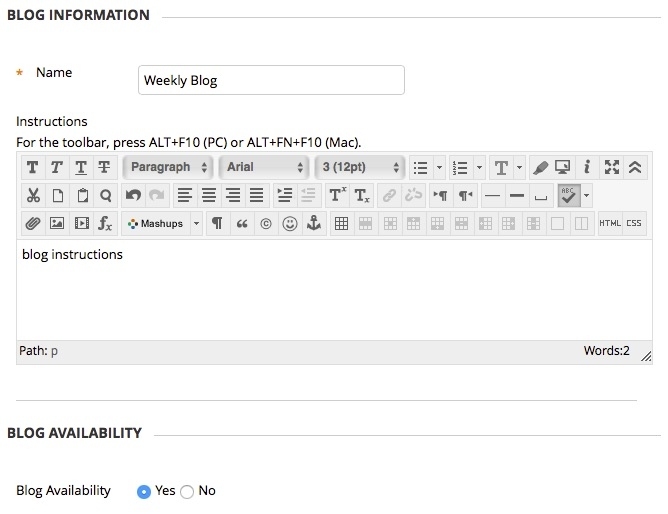
Task: Open the Paragraph format dropdown
Action: pyautogui.click(x=168, y=167)
